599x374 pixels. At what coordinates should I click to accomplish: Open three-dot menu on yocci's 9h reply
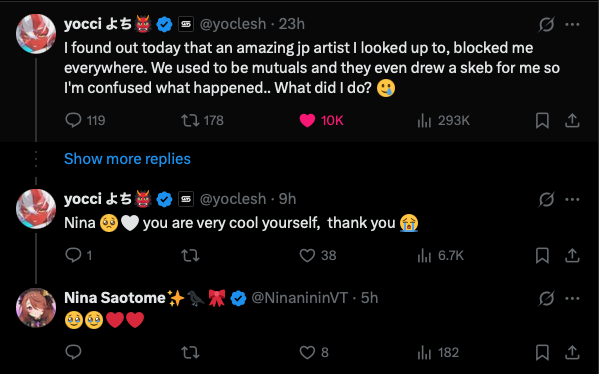click(572, 199)
